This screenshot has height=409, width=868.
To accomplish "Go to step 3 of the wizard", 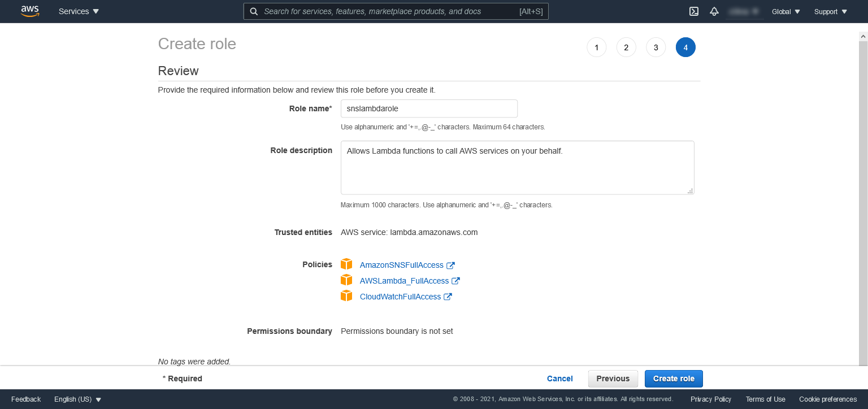I will point(656,47).
